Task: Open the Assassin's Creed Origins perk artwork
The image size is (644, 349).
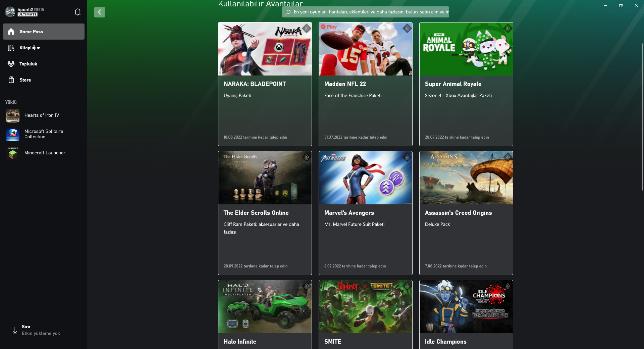Action: 466,178
